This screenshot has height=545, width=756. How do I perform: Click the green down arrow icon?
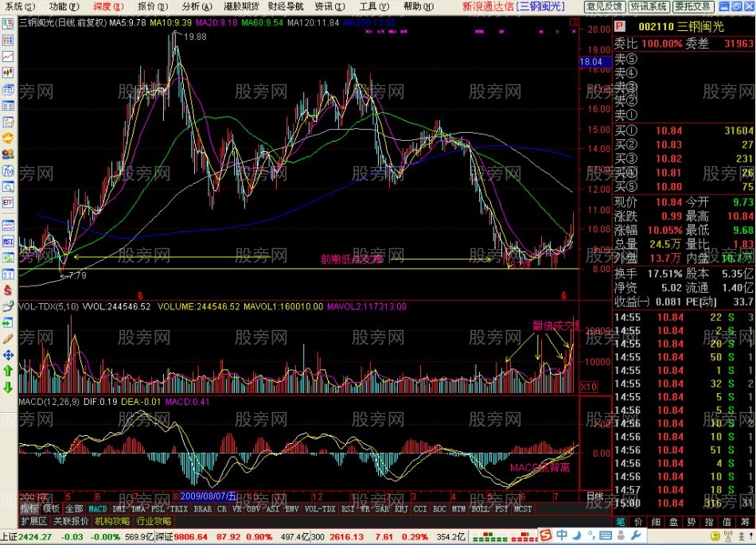(x=8, y=387)
